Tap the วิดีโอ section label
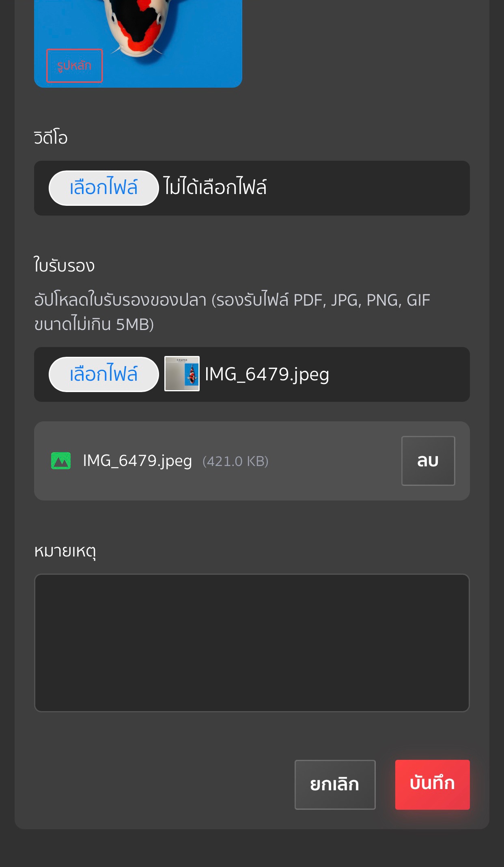The image size is (504, 867). pos(51,138)
